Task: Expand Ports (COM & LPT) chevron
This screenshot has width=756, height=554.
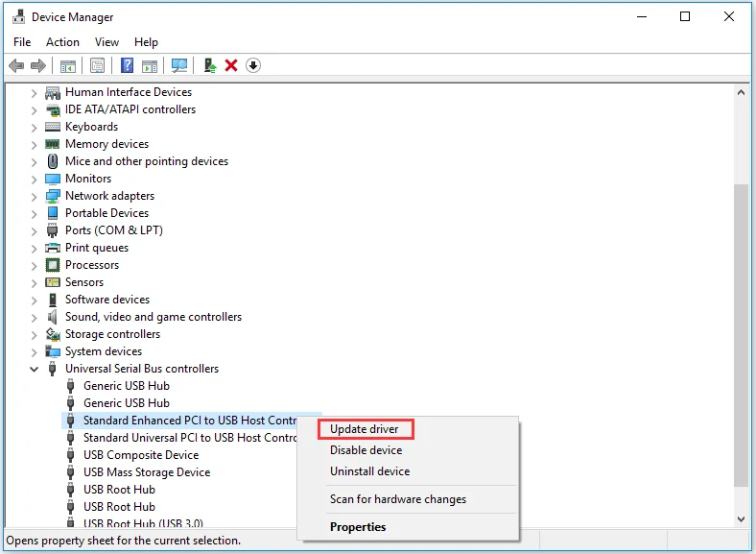Action: click(34, 231)
